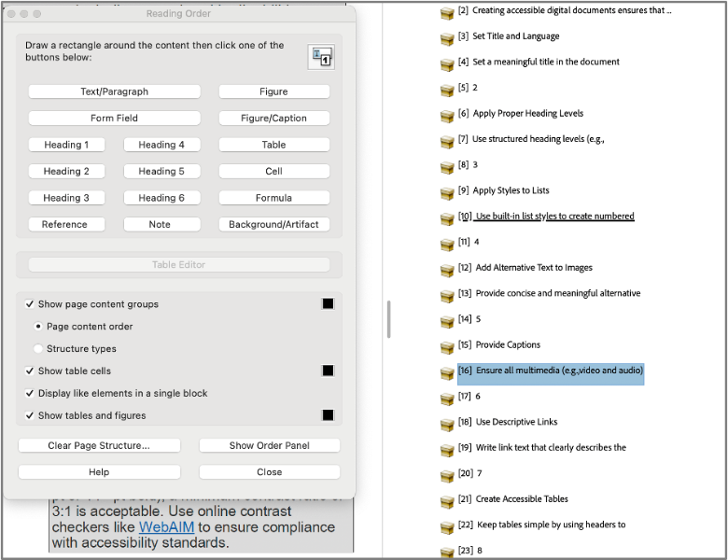The image size is (728, 560).
Task: Tag selection as Figure
Action: click(x=273, y=91)
